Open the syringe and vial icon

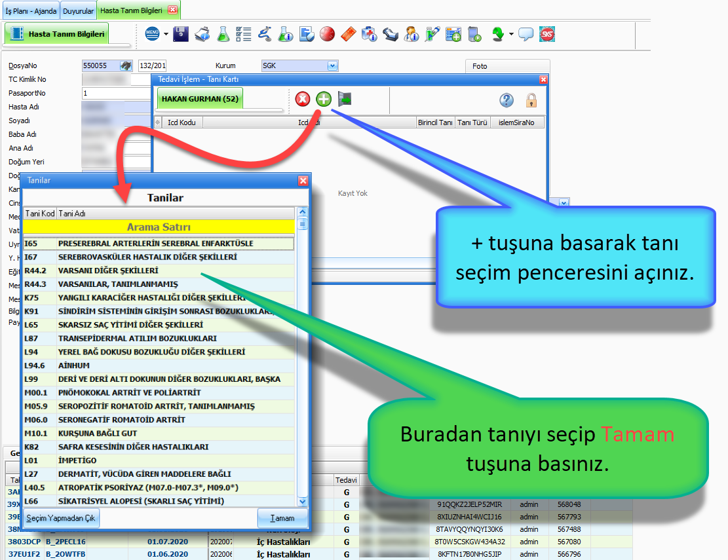coord(432,34)
